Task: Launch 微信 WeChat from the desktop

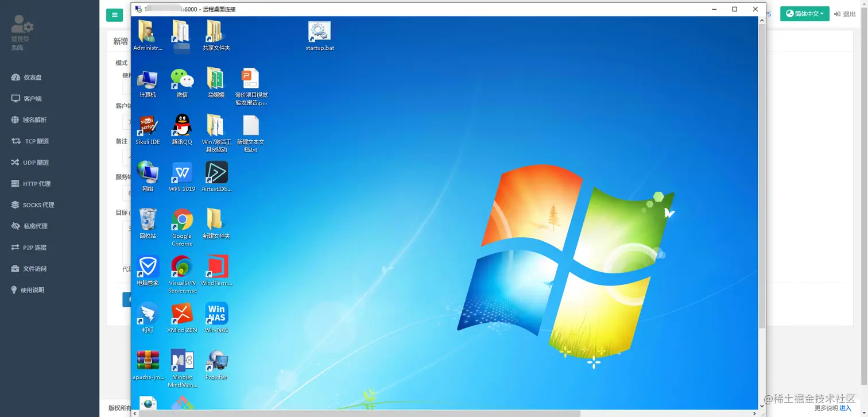Action: point(182,83)
